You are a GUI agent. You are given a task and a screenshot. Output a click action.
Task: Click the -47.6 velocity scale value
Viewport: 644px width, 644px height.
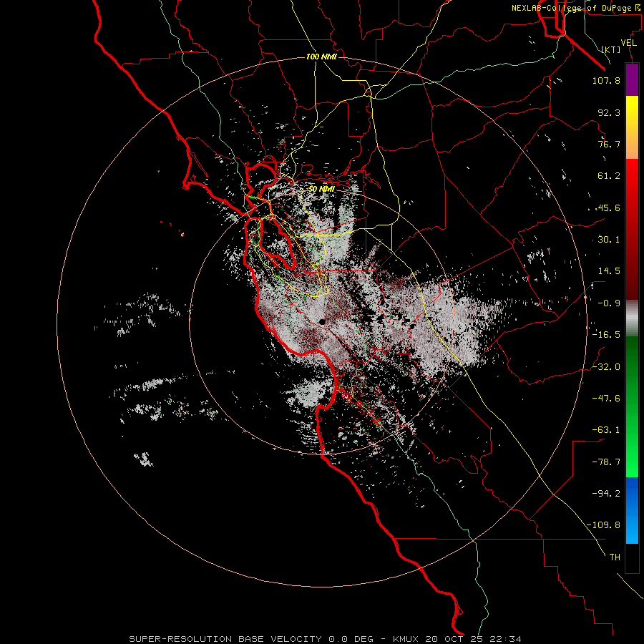(606, 399)
